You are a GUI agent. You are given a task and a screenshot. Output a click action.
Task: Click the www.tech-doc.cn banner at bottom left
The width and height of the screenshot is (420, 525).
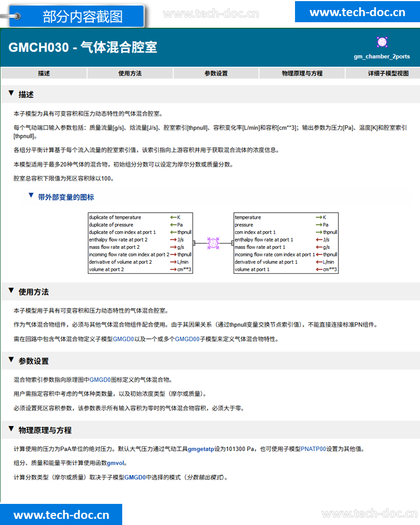61,514
